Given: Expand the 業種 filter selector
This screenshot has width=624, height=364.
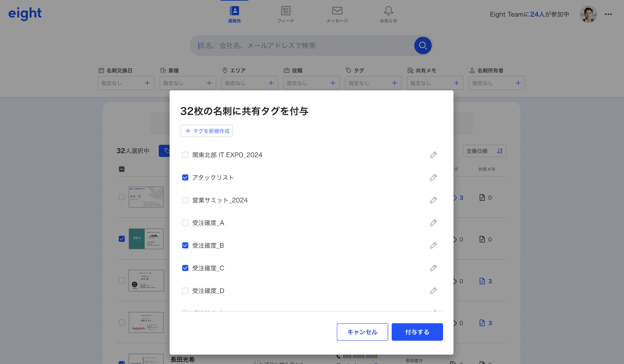Looking at the screenshot, I should pos(188,83).
